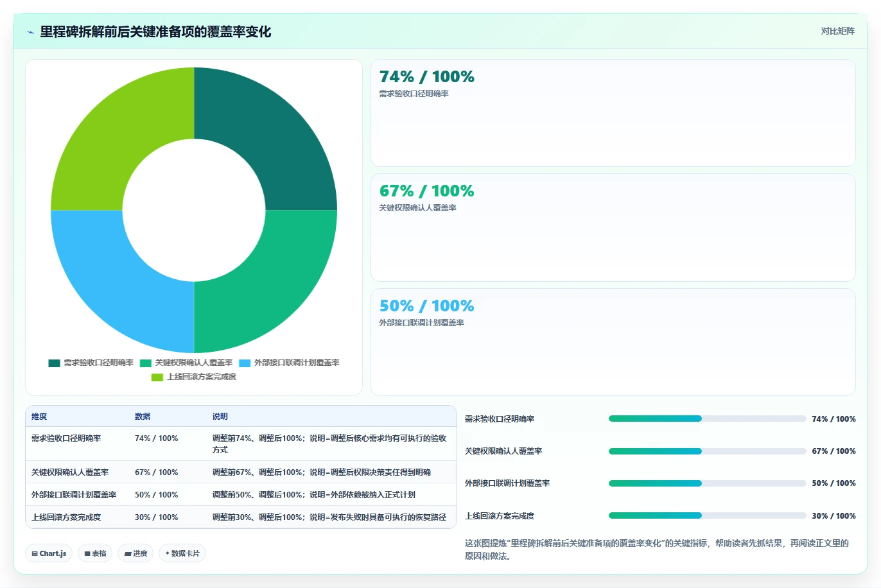Viewport: 881px width, 588px height.
Task: Click the 进度 tag chip
Action: coord(135,553)
